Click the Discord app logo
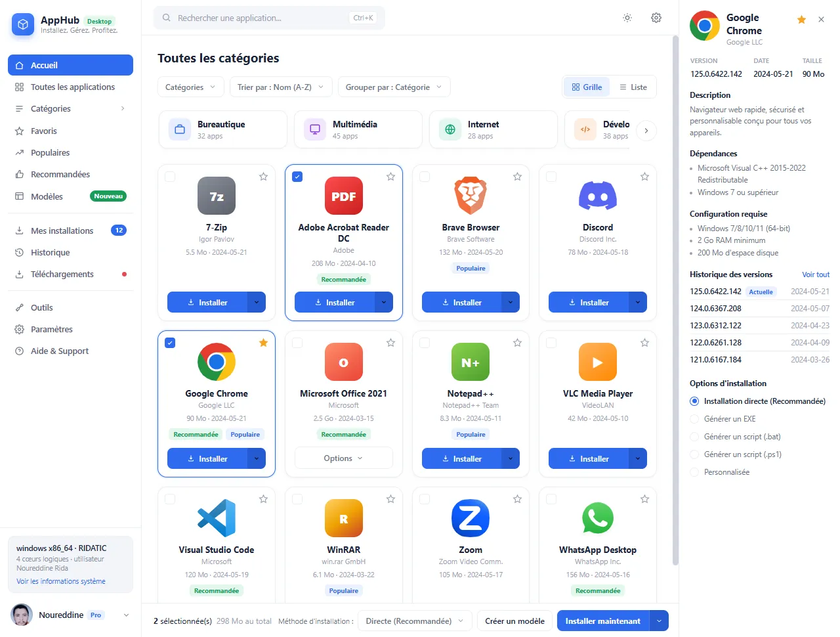Viewport: 840px width, 637px height. click(x=598, y=196)
